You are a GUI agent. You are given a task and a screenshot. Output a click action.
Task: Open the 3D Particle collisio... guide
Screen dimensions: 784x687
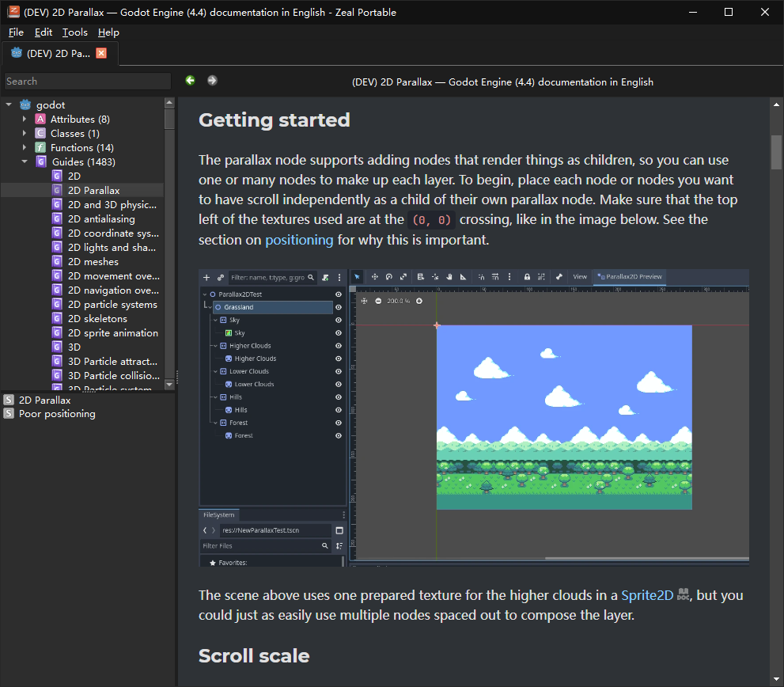click(113, 375)
